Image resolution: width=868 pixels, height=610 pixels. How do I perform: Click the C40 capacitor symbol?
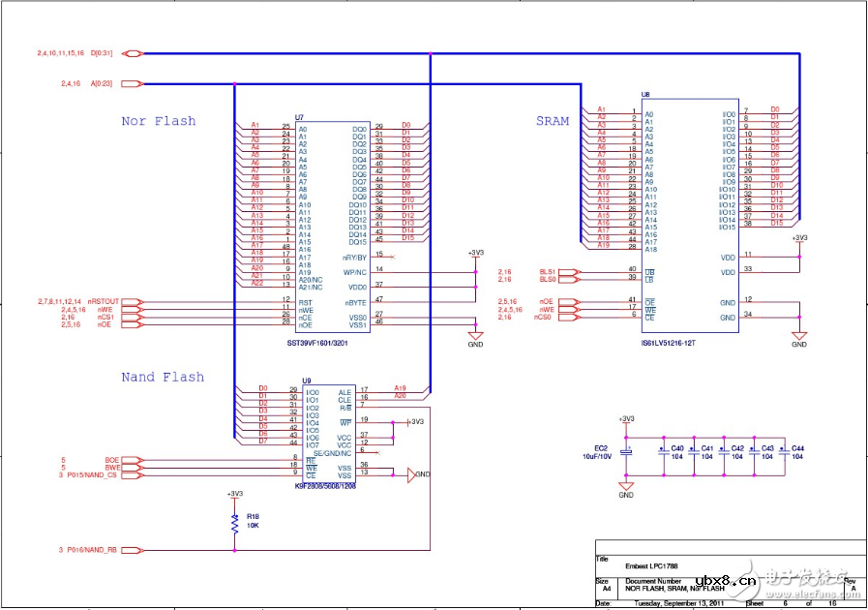coord(664,450)
